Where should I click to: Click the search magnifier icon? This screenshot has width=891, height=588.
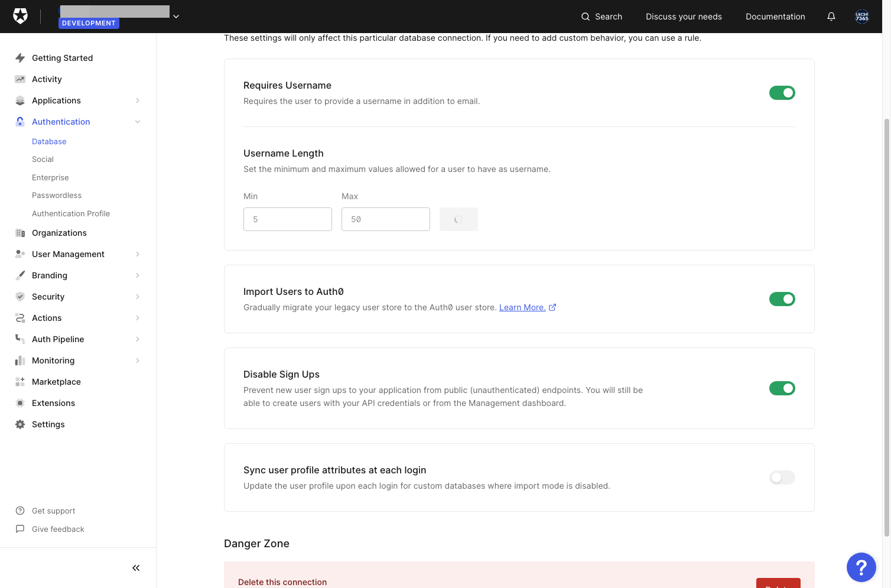586,17
